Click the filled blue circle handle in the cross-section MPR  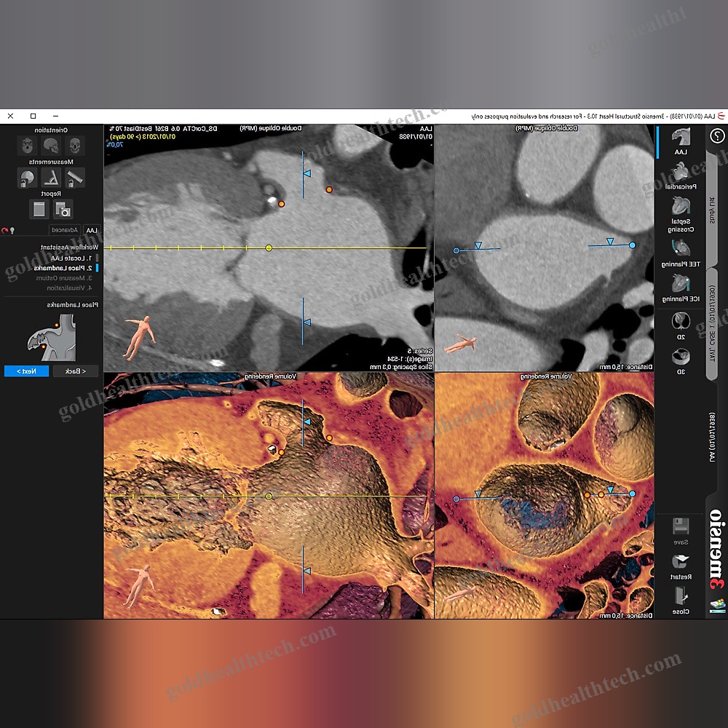tap(632, 245)
